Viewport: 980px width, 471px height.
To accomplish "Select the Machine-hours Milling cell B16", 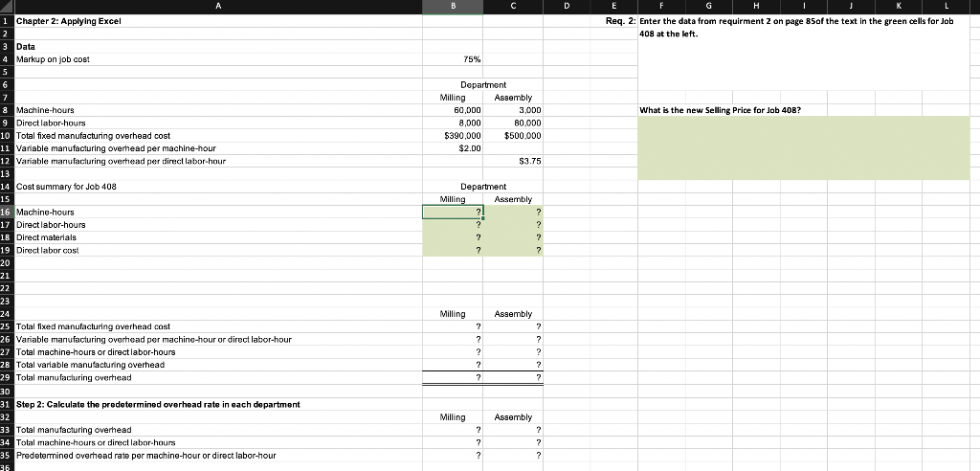I will click(x=453, y=212).
